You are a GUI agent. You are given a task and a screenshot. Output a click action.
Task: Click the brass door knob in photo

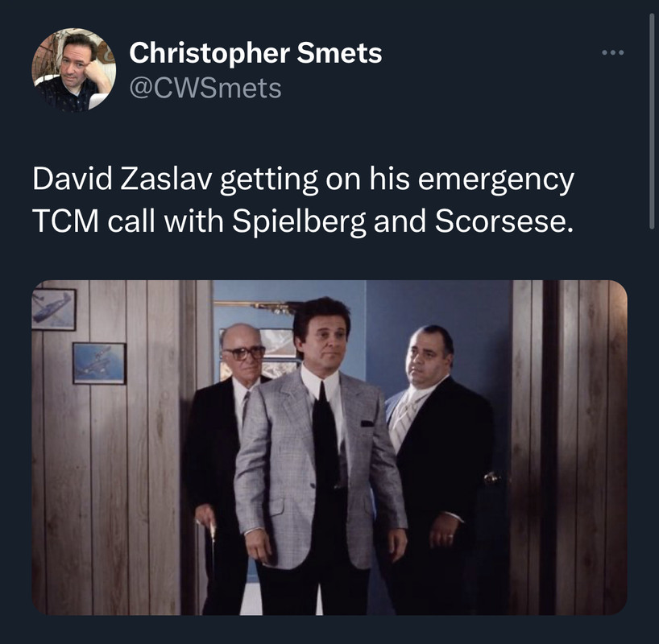491,478
